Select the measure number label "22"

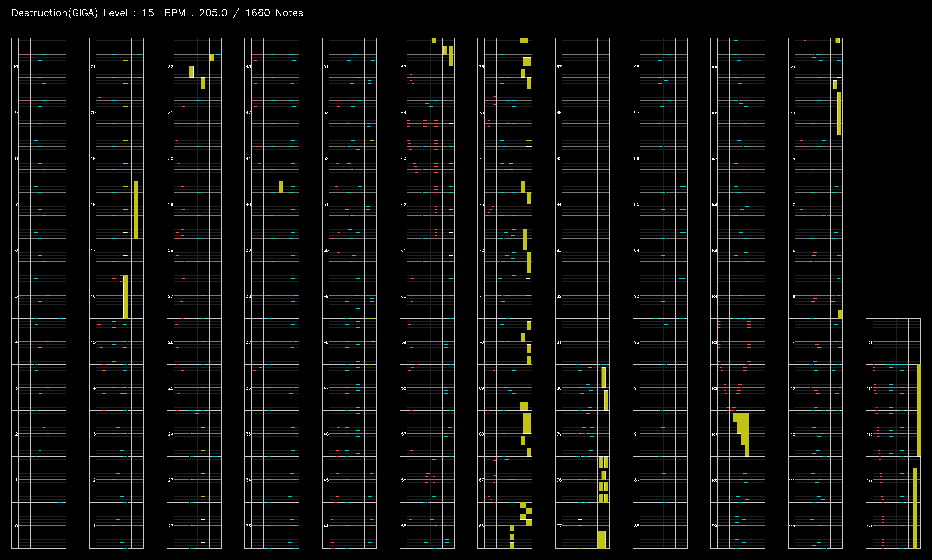point(170,526)
